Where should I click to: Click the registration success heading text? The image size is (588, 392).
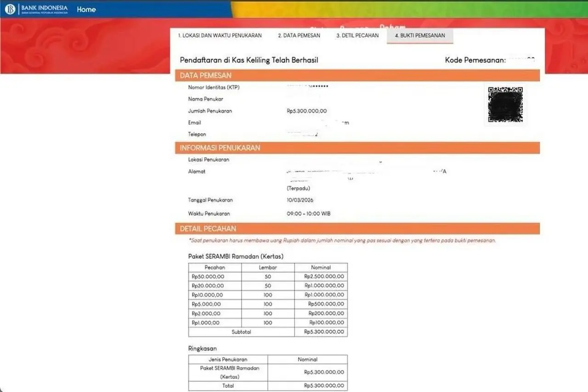click(x=249, y=60)
